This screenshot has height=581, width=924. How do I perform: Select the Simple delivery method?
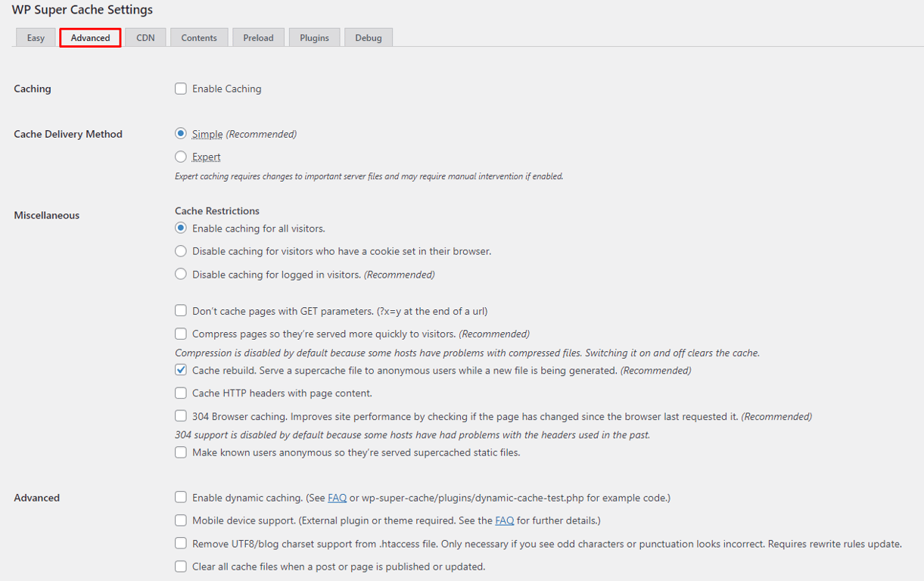(x=180, y=134)
